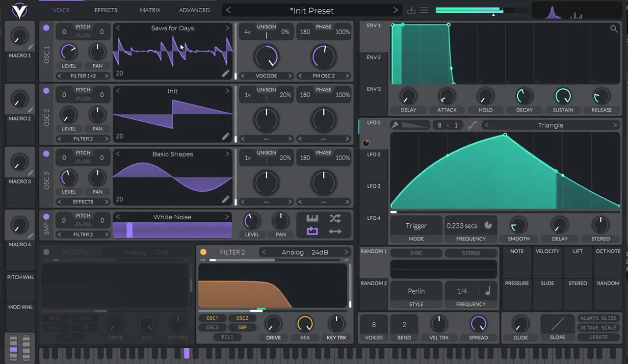Click the VOICES count field showing 8

tap(374, 324)
